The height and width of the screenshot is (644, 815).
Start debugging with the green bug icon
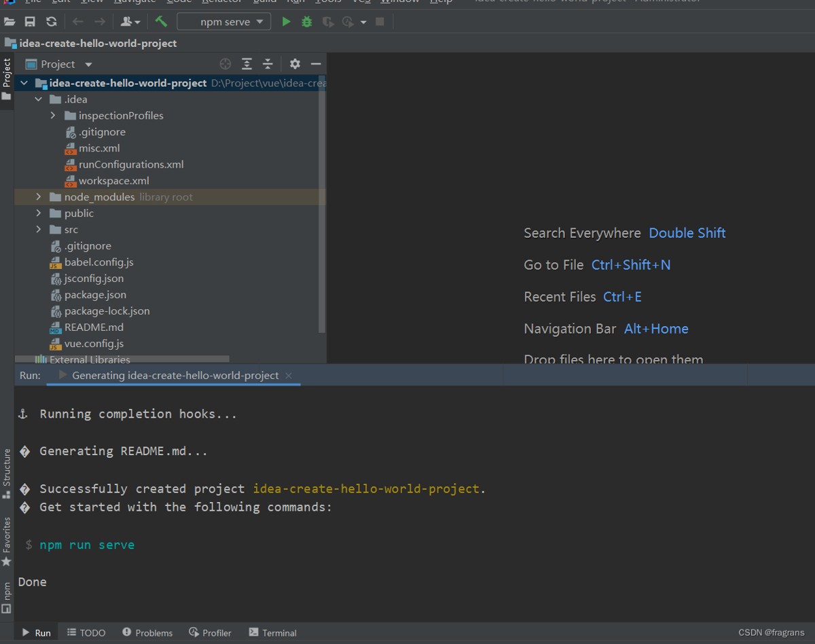click(307, 22)
